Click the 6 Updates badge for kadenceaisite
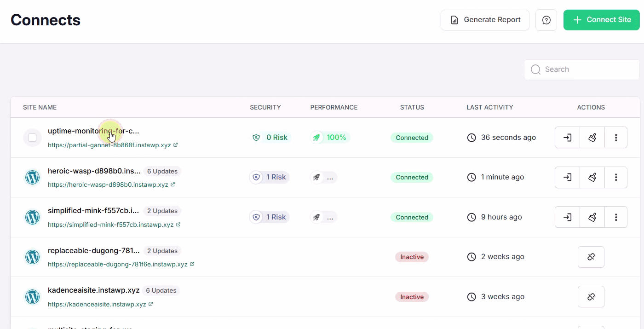Screen dimensions: 644x329 [161, 290]
